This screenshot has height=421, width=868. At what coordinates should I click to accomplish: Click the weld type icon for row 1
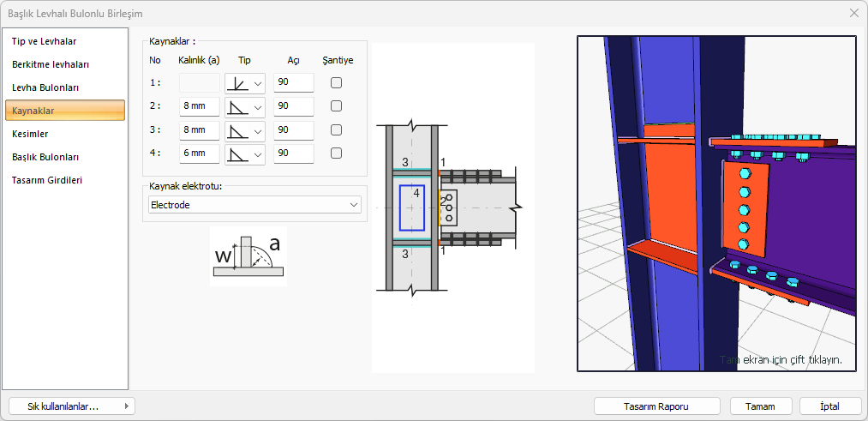237,83
